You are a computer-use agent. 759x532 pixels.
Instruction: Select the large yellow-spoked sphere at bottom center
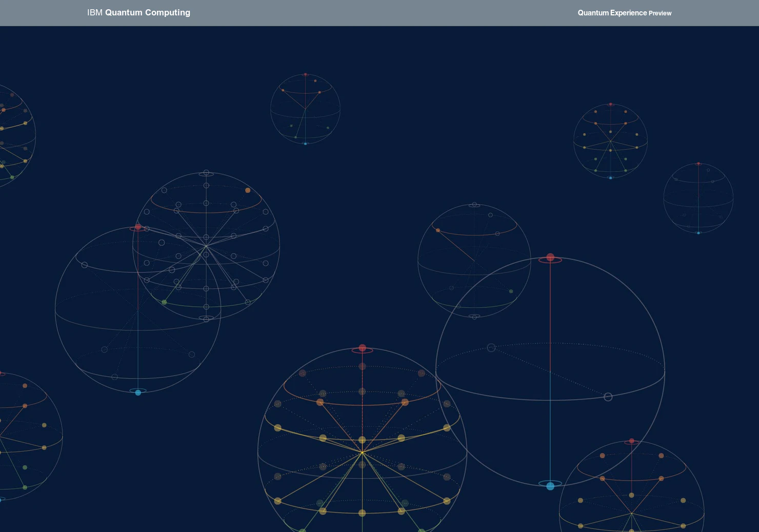point(362,451)
